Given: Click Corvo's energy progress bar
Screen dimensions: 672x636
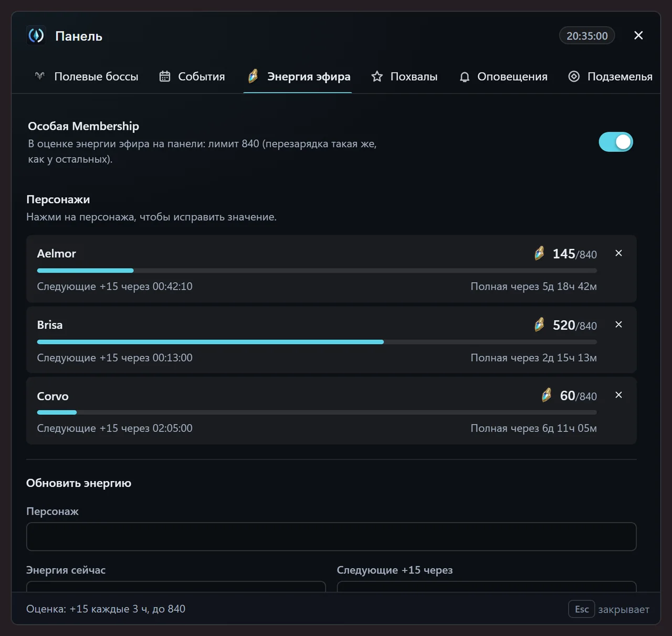Looking at the screenshot, I should pyautogui.click(x=317, y=412).
